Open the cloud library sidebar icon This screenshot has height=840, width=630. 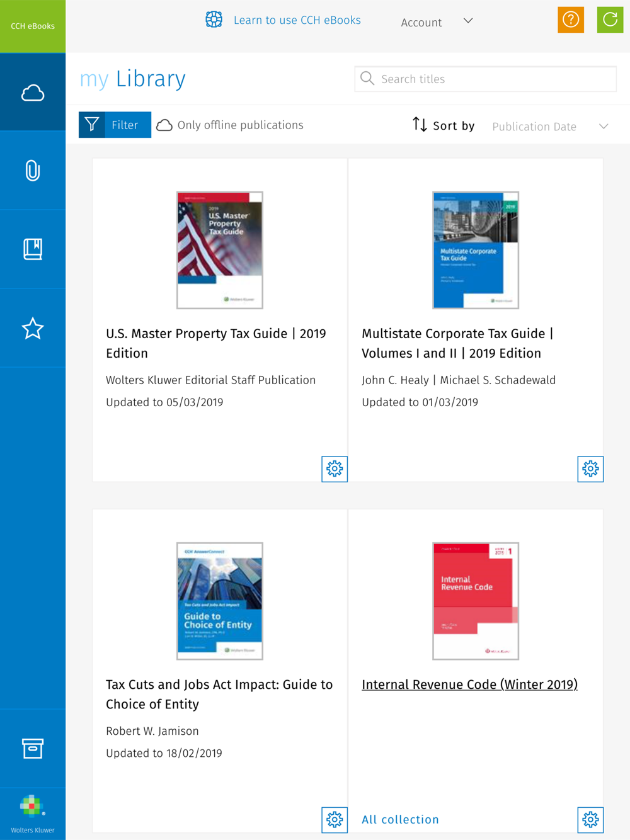[x=33, y=93]
